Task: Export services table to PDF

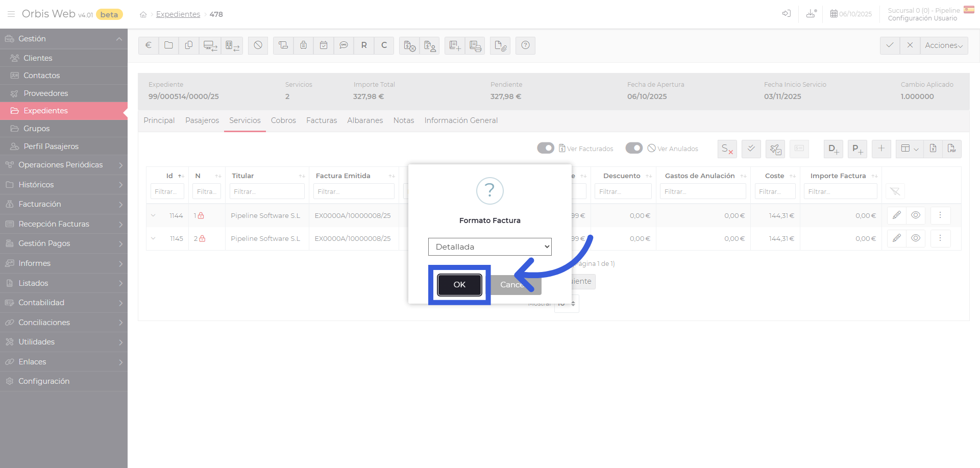Action: (x=951, y=149)
